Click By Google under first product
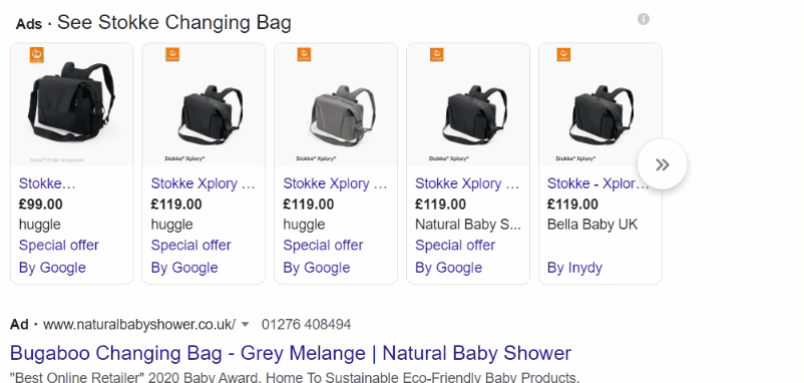The width and height of the screenshot is (804, 383). pyautogui.click(x=52, y=268)
